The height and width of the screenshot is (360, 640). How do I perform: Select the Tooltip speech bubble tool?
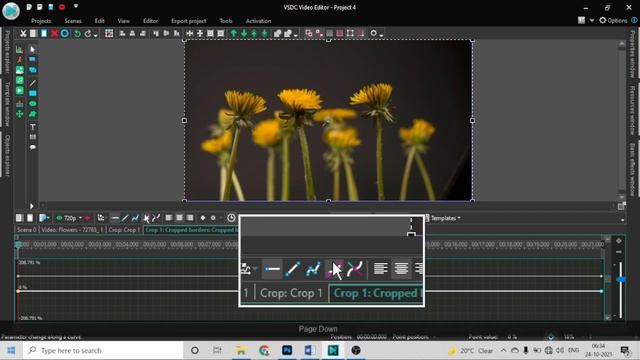click(33, 147)
